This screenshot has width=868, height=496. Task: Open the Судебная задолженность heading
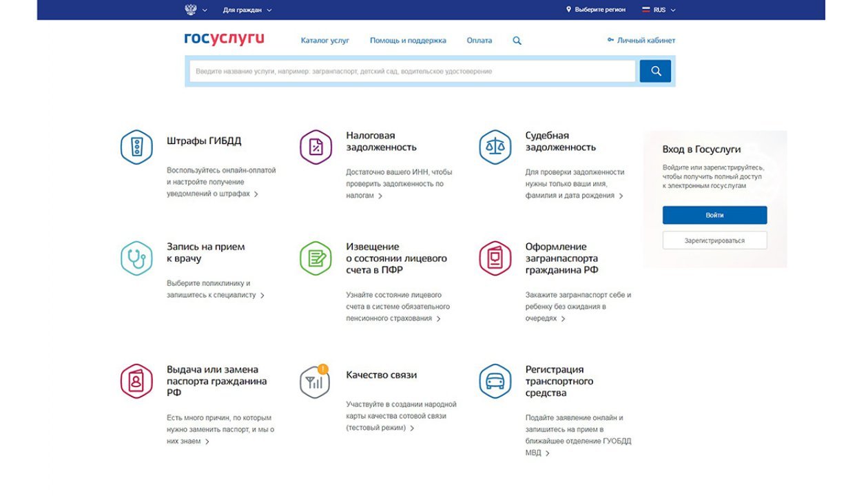pyautogui.click(x=561, y=141)
